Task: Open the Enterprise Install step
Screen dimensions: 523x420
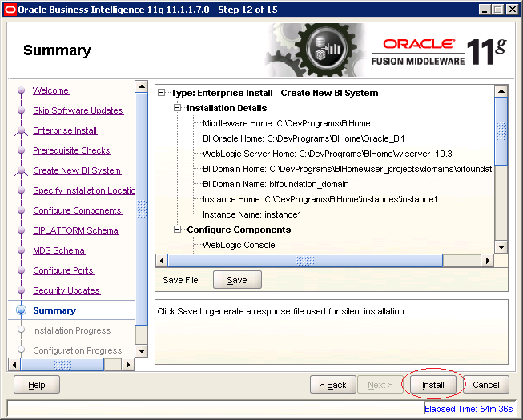Action: (x=65, y=130)
